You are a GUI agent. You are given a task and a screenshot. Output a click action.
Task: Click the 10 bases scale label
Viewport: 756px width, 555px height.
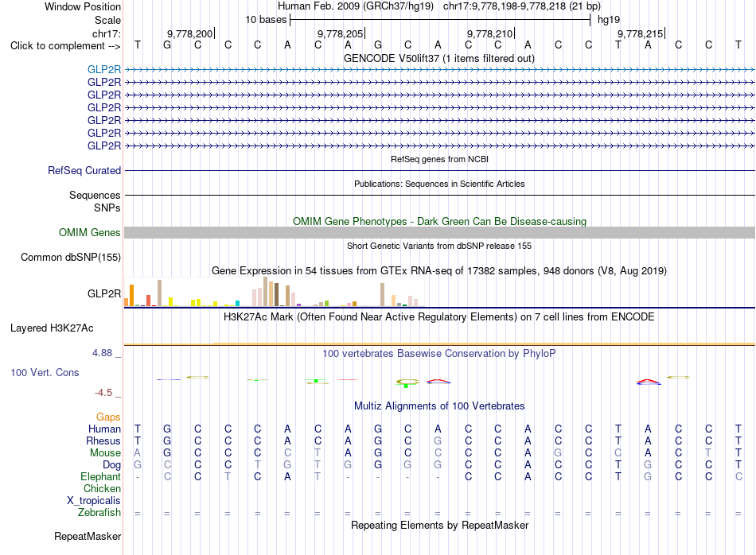coord(266,20)
